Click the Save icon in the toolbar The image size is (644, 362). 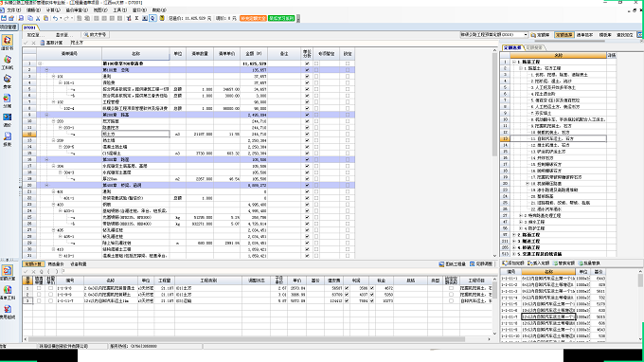3,18
